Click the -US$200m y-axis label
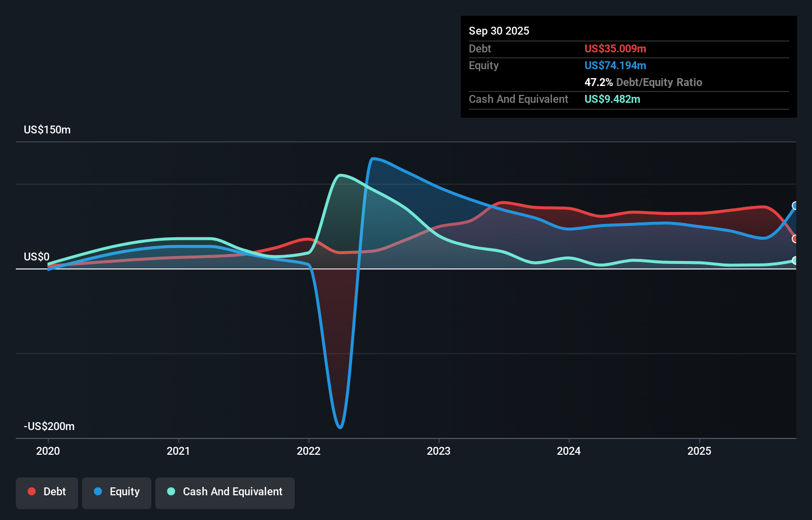The image size is (812, 520). point(49,426)
